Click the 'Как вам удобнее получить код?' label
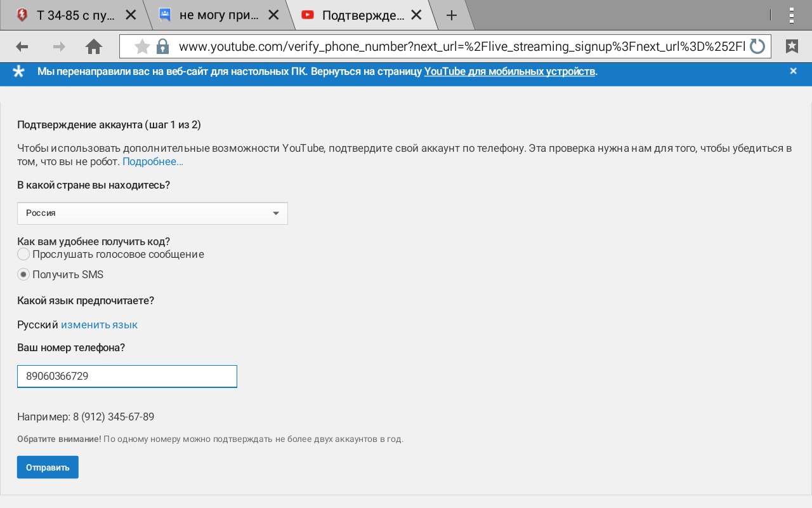This screenshot has width=812, height=508. (x=93, y=241)
